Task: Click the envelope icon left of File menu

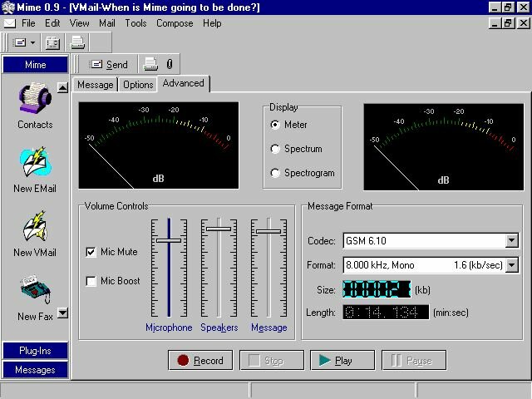Action: 9,23
